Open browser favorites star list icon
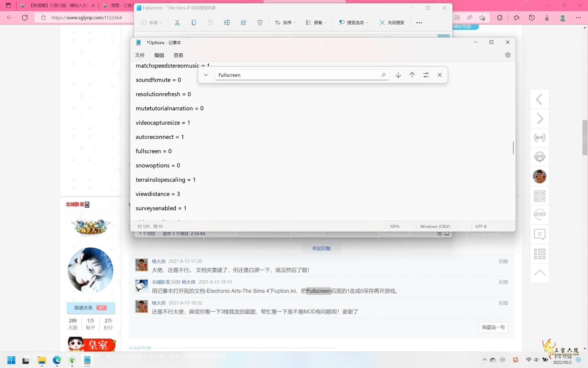588x368 pixels. [517, 17]
